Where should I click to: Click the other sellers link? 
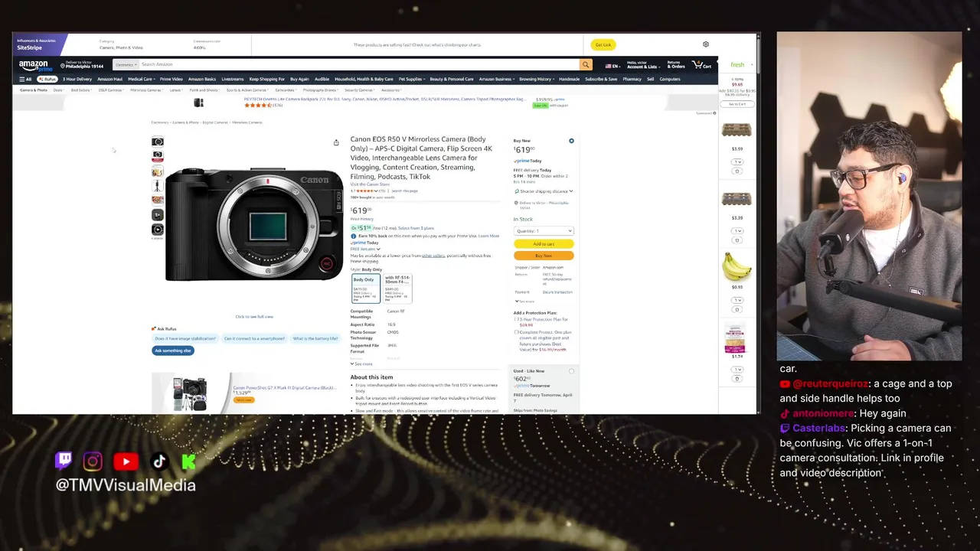[x=433, y=256]
